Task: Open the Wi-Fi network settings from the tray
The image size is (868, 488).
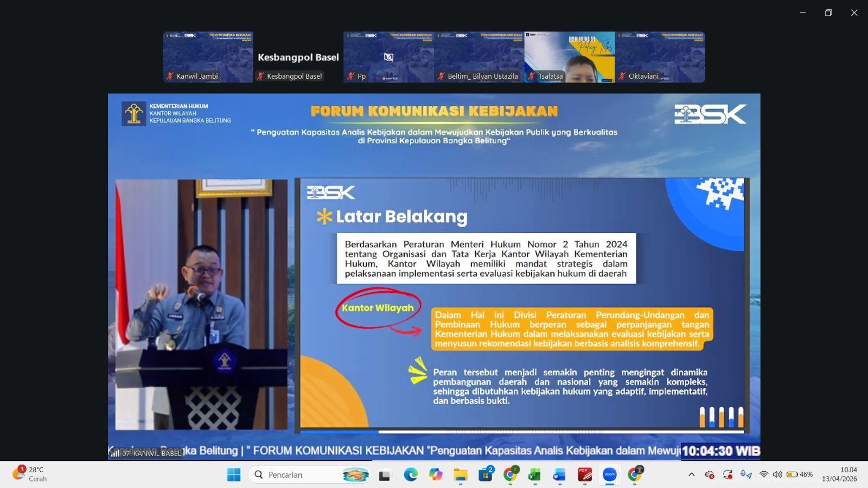Action: click(x=764, y=474)
